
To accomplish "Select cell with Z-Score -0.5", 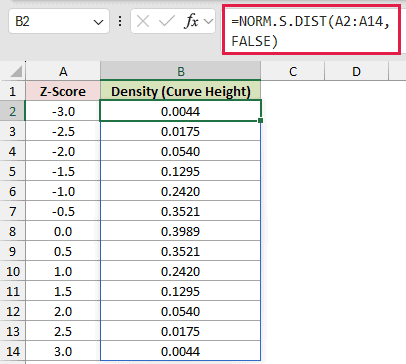I will pyautogui.click(x=63, y=211).
